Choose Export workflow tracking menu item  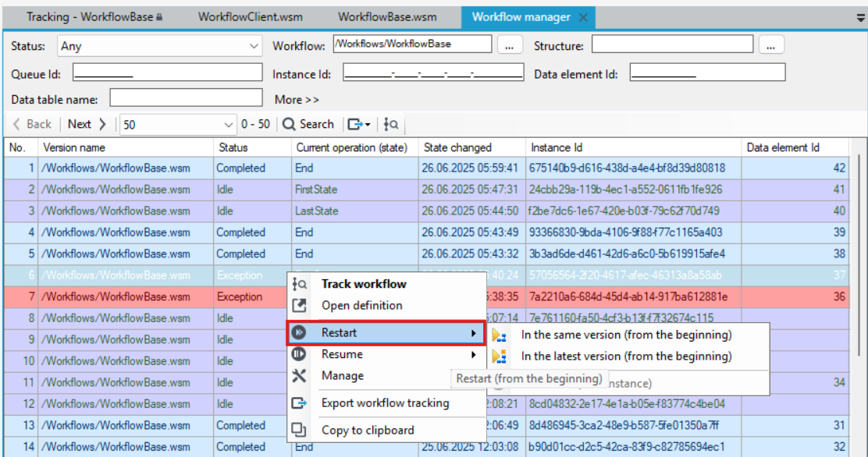pos(386,402)
